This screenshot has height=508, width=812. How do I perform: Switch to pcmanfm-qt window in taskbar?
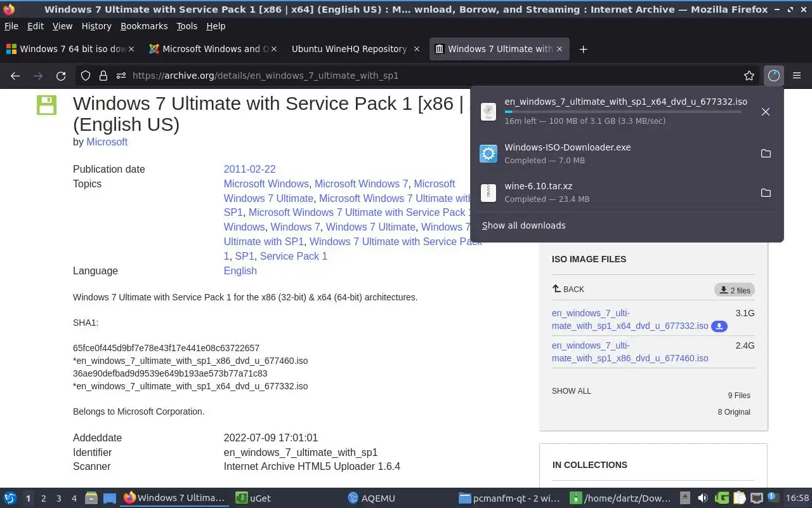point(511,498)
